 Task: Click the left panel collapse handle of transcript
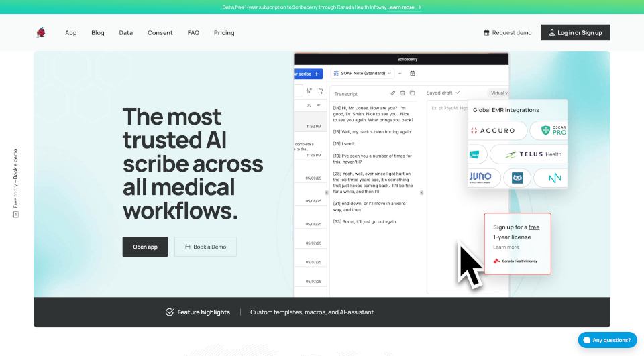click(327, 192)
